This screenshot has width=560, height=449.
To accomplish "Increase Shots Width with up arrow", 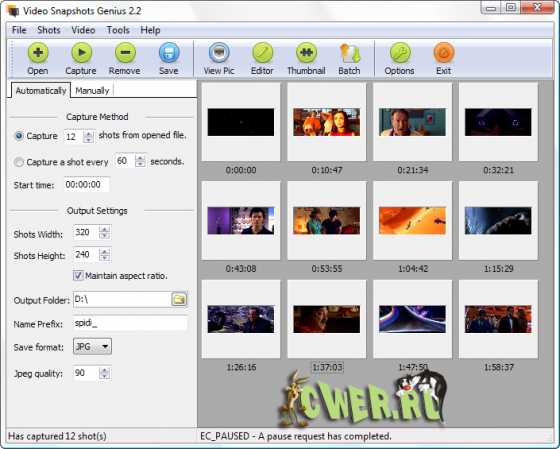I will 105,230.
